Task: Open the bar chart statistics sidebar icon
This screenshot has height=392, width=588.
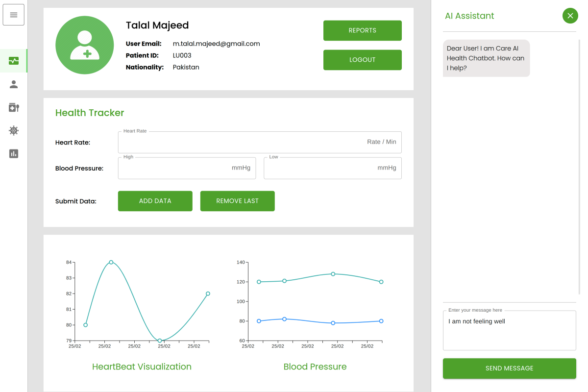Action: 14,153
